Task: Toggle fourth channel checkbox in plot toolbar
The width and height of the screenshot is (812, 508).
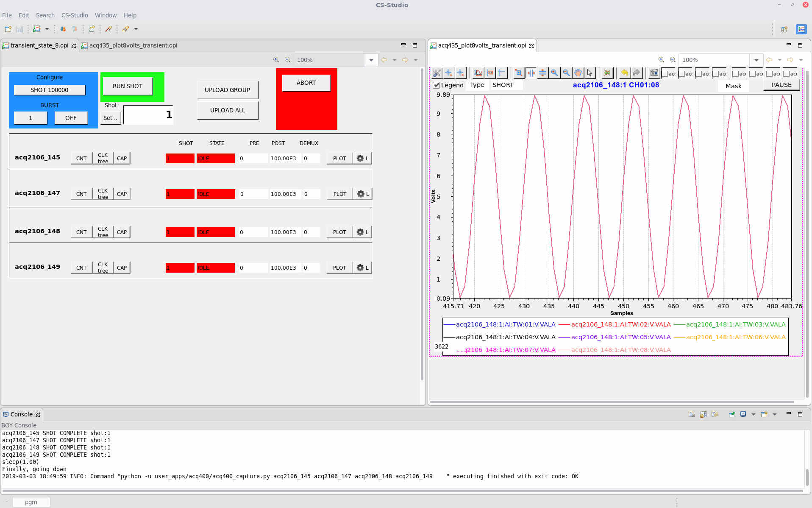Action: 716,74
